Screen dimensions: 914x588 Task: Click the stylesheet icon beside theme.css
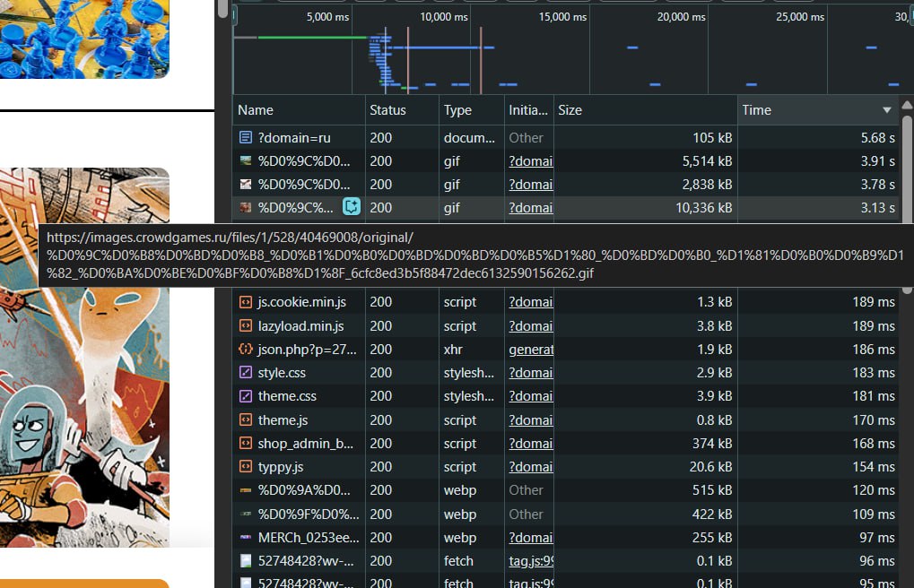tap(245, 396)
